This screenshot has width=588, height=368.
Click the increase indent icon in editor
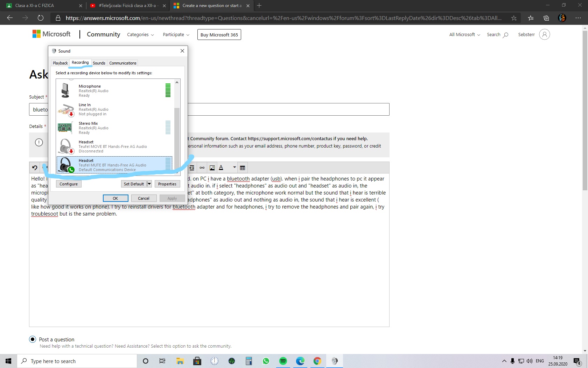[x=192, y=168]
